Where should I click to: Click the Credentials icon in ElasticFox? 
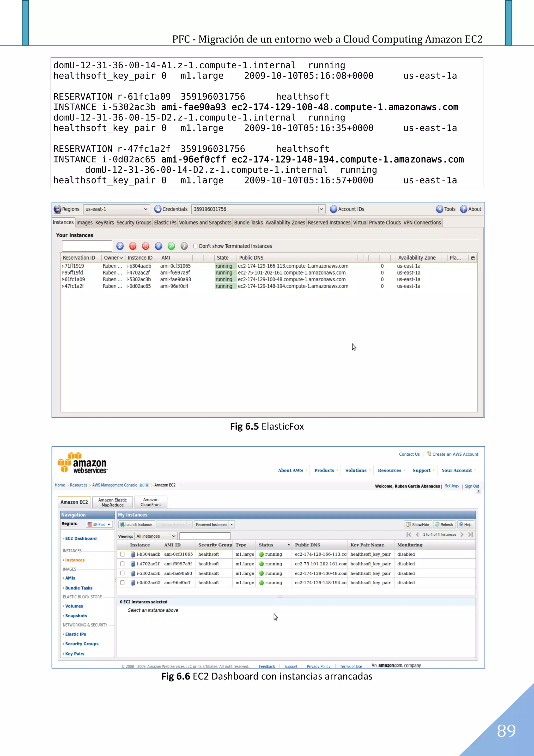158,209
